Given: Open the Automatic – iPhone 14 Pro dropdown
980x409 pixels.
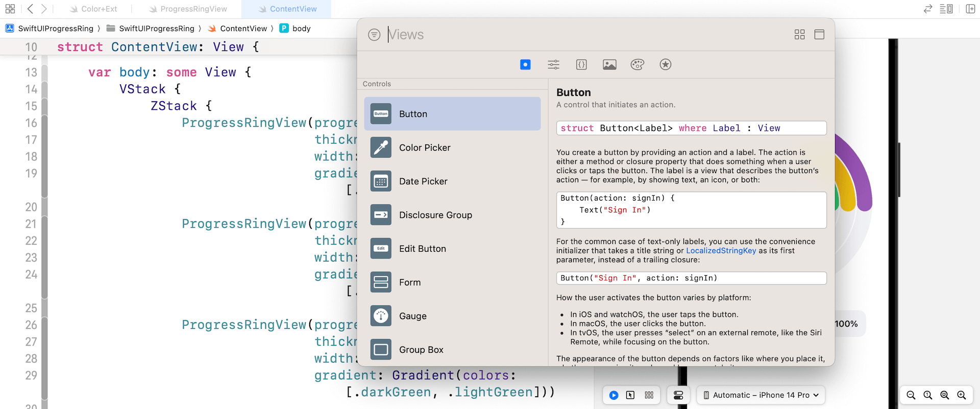Looking at the screenshot, I should click(x=761, y=395).
